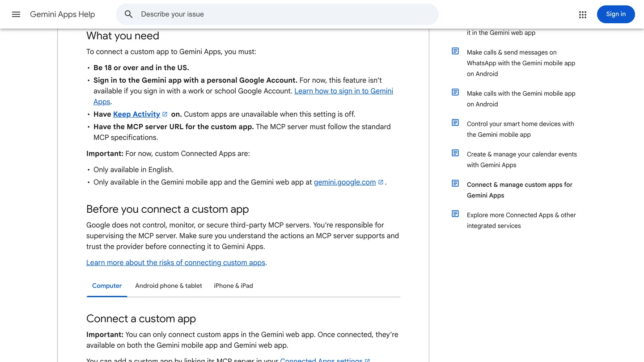
Task: Click the Be 18 or over text
Action: click(141, 68)
